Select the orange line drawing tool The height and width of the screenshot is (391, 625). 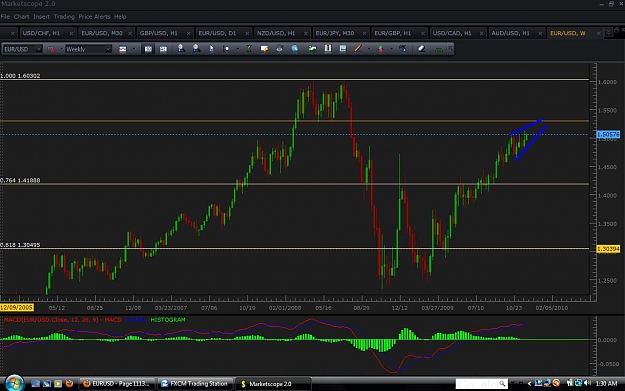(x=358, y=49)
